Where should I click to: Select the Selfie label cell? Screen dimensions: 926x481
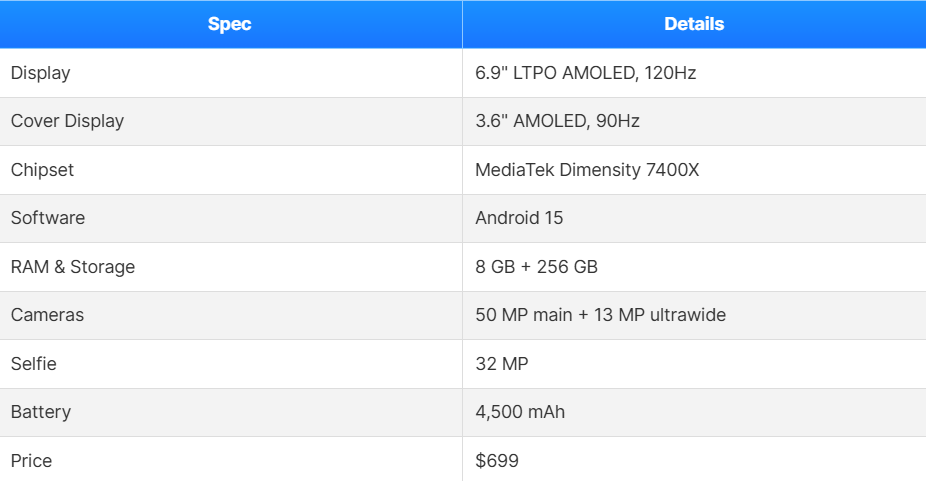click(x=34, y=364)
